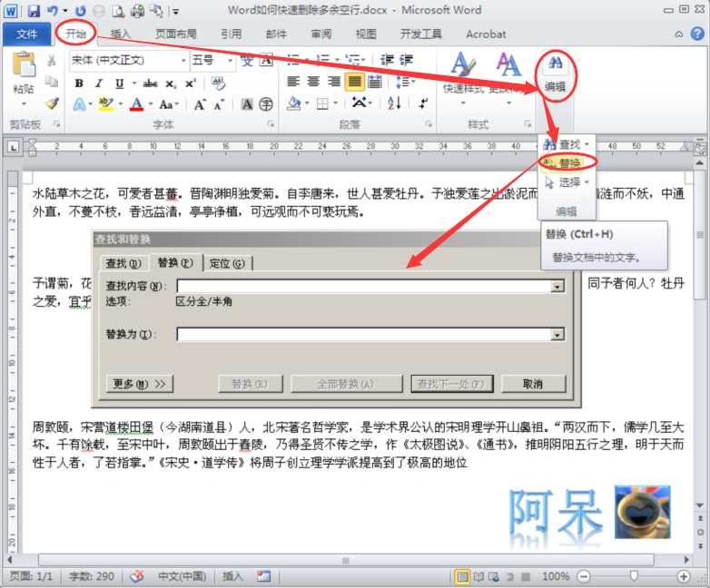Switch to 查找(D) tab in dialog
The height and width of the screenshot is (588, 710).
123,263
